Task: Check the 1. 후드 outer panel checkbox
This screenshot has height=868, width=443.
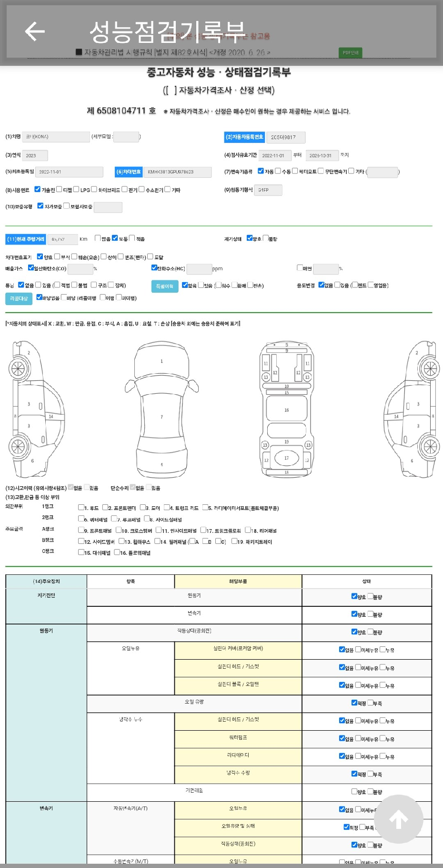Action: [81, 508]
